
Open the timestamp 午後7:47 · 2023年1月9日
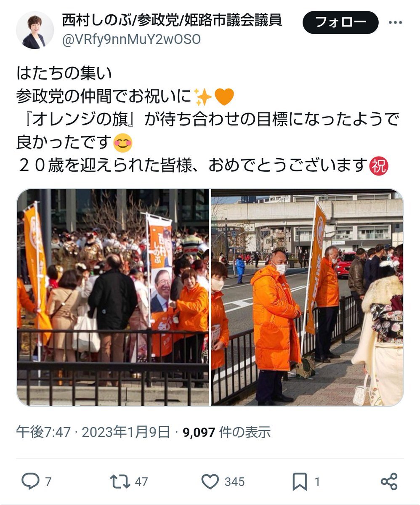93,432
